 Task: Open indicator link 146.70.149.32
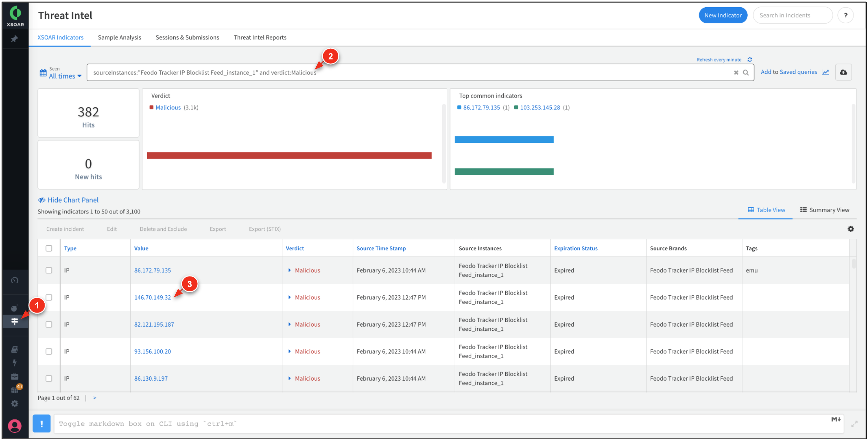(152, 297)
